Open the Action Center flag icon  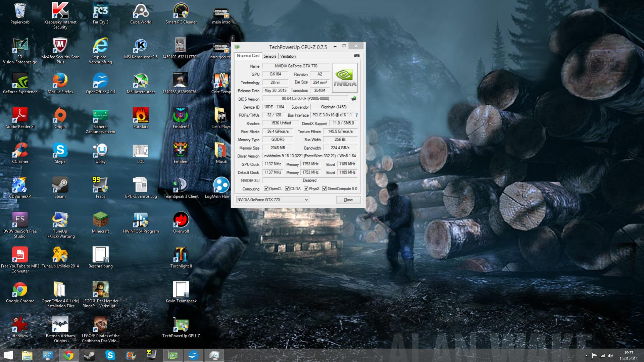[x=594, y=356]
